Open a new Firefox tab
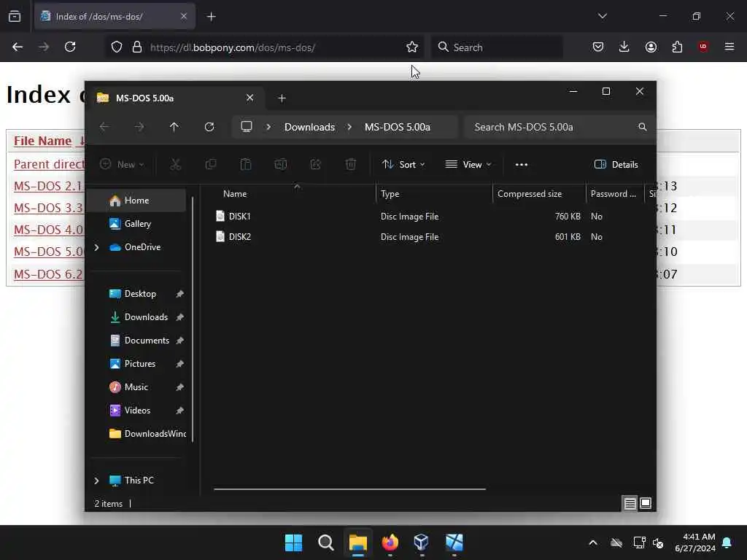The height and width of the screenshot is (560, 747). click(212, 17)
